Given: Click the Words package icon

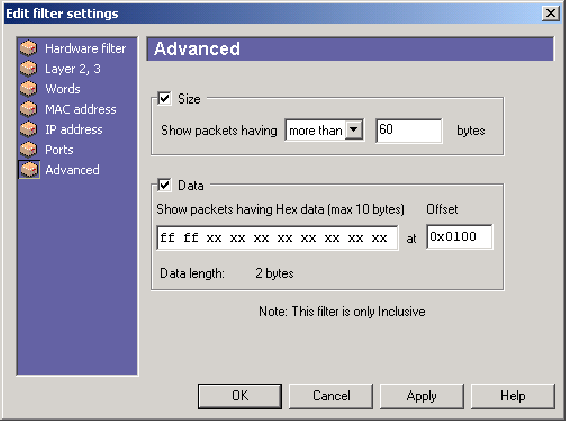Looking at the screenshot, I should coord(29,89).
